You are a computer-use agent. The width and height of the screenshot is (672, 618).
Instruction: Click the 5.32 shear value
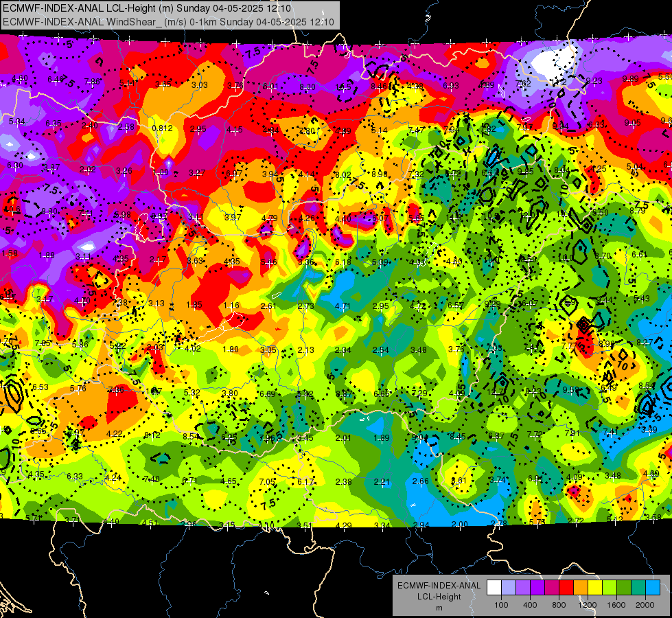point(192,392)
